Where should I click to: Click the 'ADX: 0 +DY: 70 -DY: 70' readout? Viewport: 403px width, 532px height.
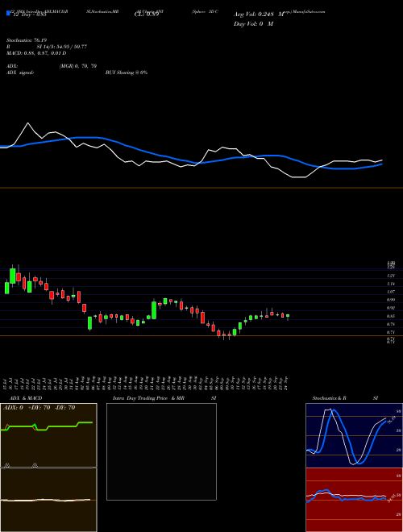39,408
